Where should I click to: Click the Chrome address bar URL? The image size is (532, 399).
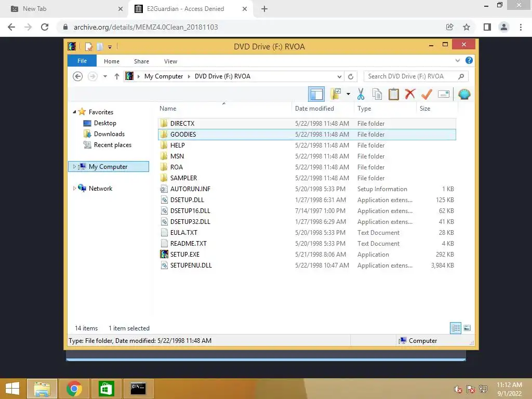(x=146, y=27)
